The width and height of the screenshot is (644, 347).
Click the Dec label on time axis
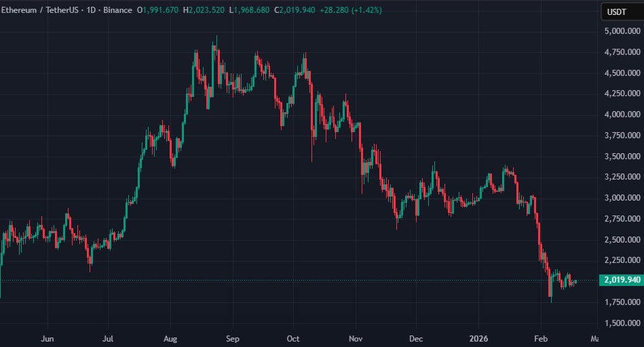click(415, 339)
